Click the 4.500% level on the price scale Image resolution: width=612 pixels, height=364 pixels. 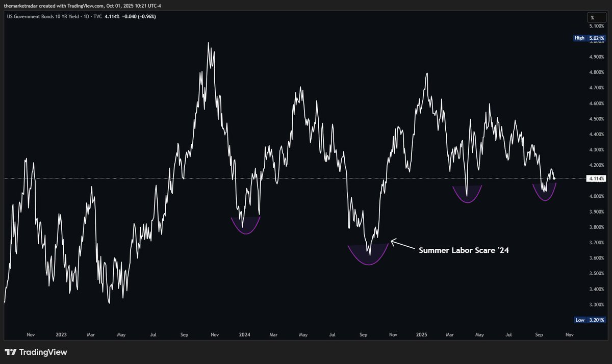tap(596, 119)
